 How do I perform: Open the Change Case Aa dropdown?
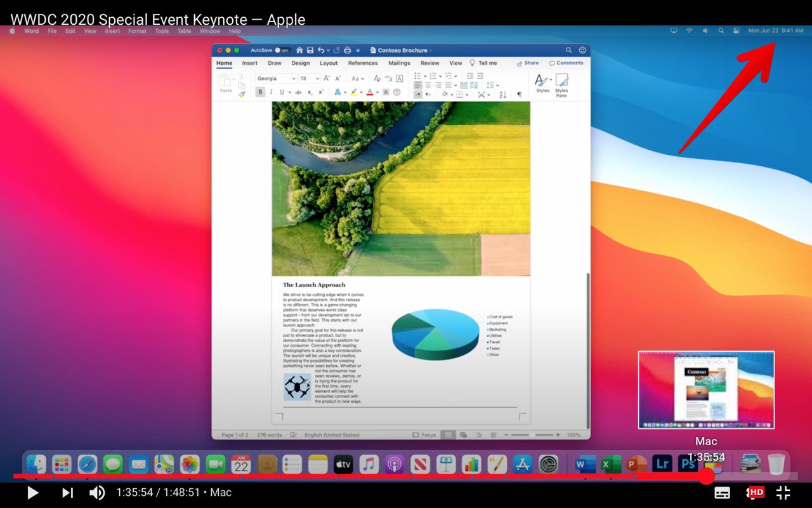tap(358, 79)
